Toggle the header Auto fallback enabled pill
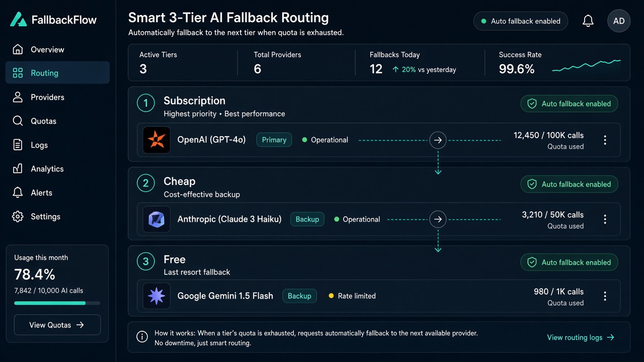The image size is (644, 362). 521,21
